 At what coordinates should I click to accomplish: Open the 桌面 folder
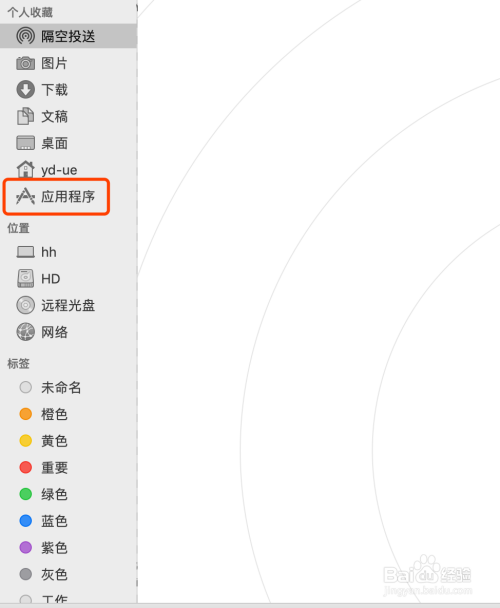(54, 143)
